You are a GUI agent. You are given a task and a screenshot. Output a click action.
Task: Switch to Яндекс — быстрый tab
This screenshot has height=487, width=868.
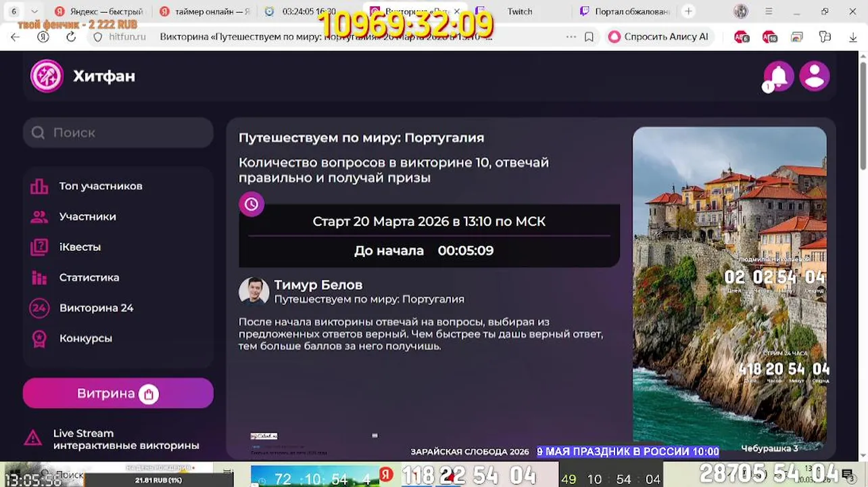tap(99, 11)
